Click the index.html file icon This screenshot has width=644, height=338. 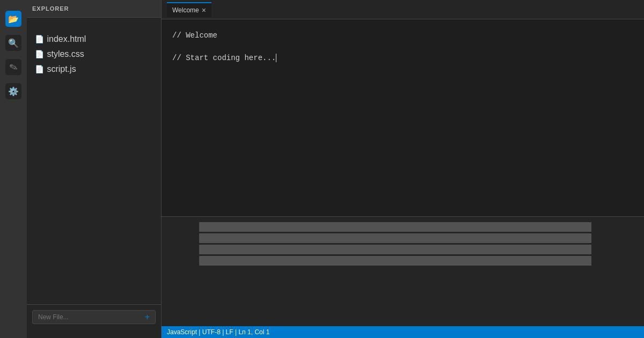[x=40, y=39]
